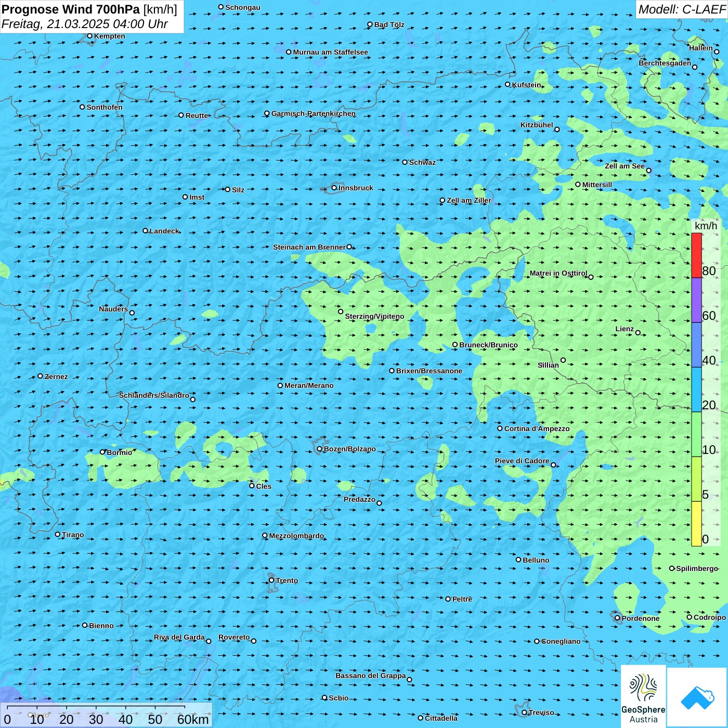728x728 pixels.
Task: Click the Rovereto city label
Action: click(234, 637)
